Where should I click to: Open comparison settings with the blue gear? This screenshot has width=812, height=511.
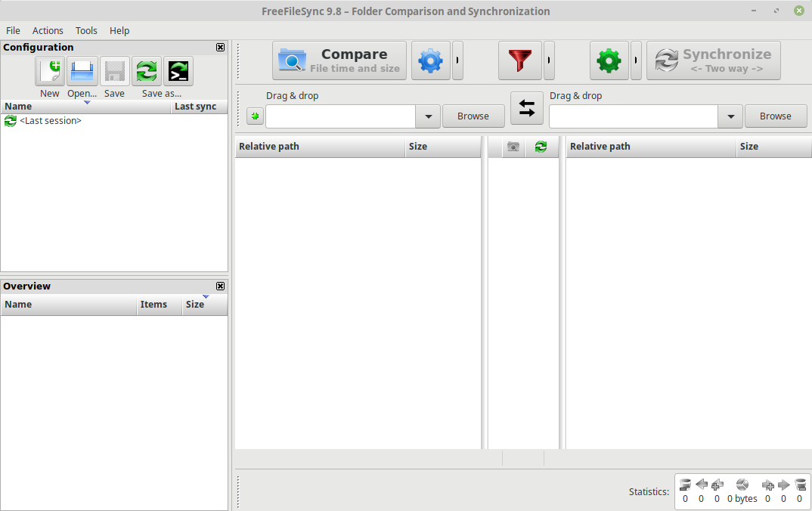click(431, 60)
